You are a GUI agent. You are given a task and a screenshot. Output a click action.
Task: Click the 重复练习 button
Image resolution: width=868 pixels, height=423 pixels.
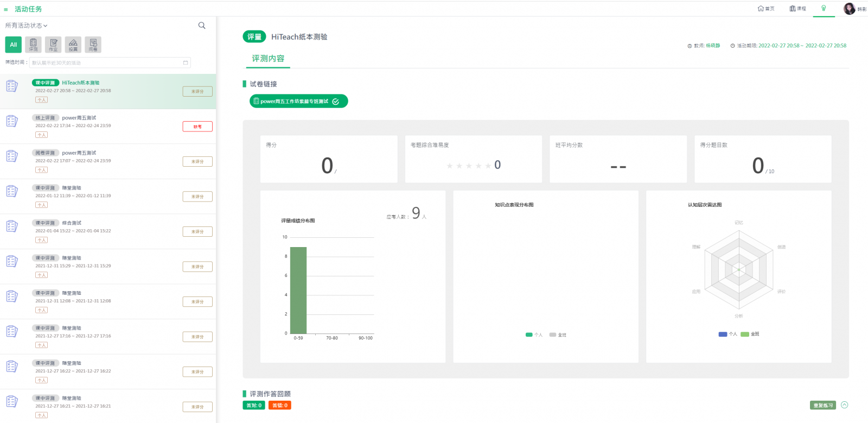pyautogui.click(x=822, y=406)
